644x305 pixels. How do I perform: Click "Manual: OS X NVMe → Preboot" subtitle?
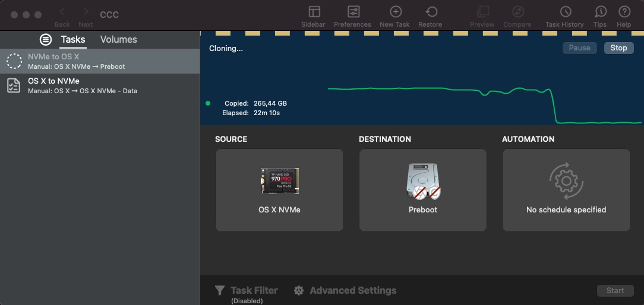pos(77,66)
